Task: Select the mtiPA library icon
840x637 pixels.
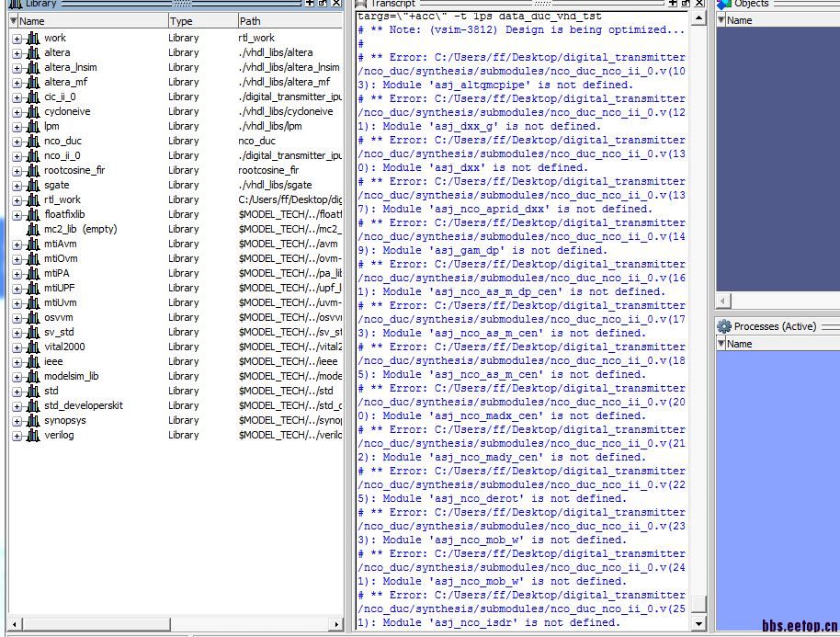Action: tap(33, 274)
